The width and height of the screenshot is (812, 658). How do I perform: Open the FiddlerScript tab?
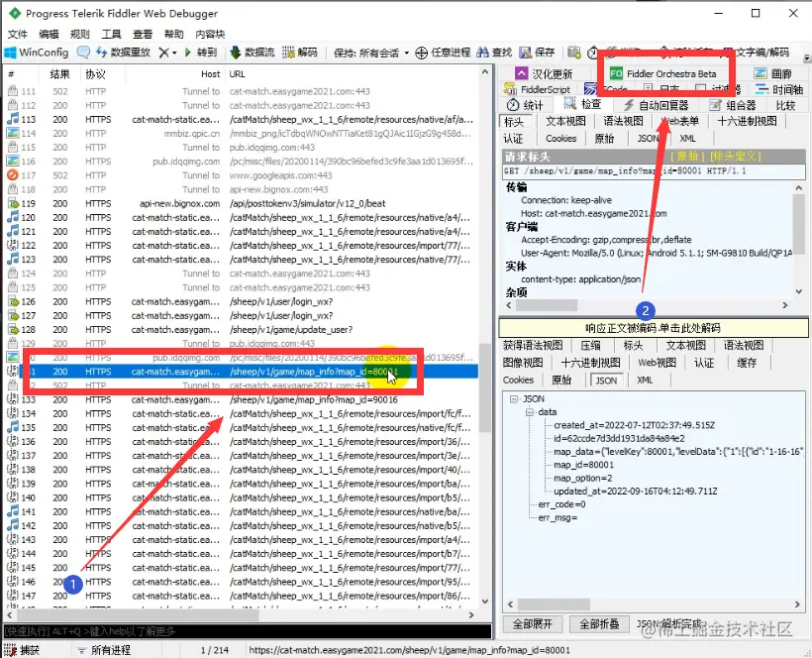tap(537, 89)
